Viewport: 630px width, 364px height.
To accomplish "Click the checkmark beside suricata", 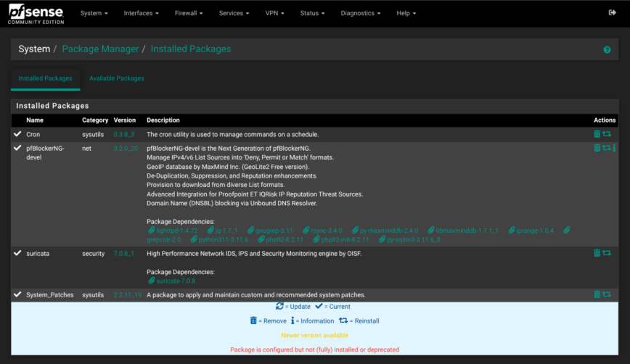I will point(17,253).
